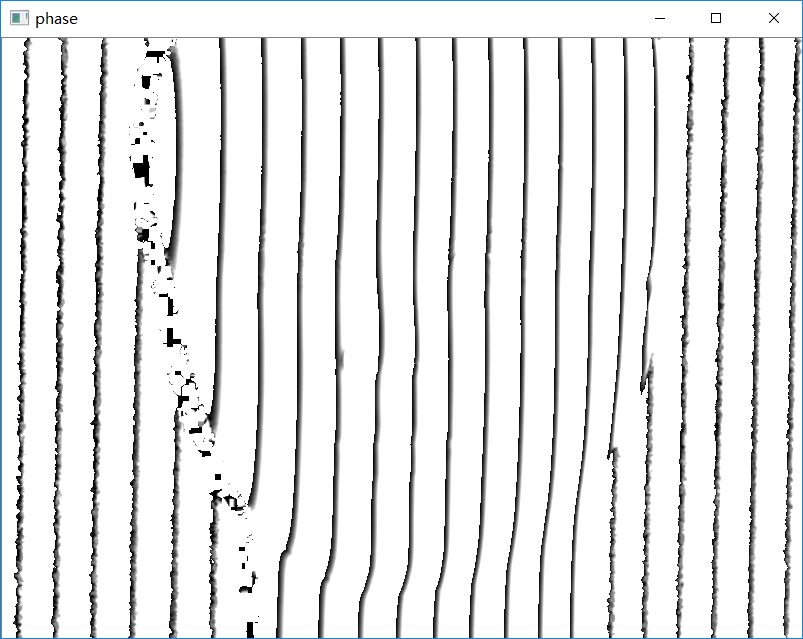Screen dimensions: 803x639
Task: Maximize the phase window
Action: [x=716, y=18]
